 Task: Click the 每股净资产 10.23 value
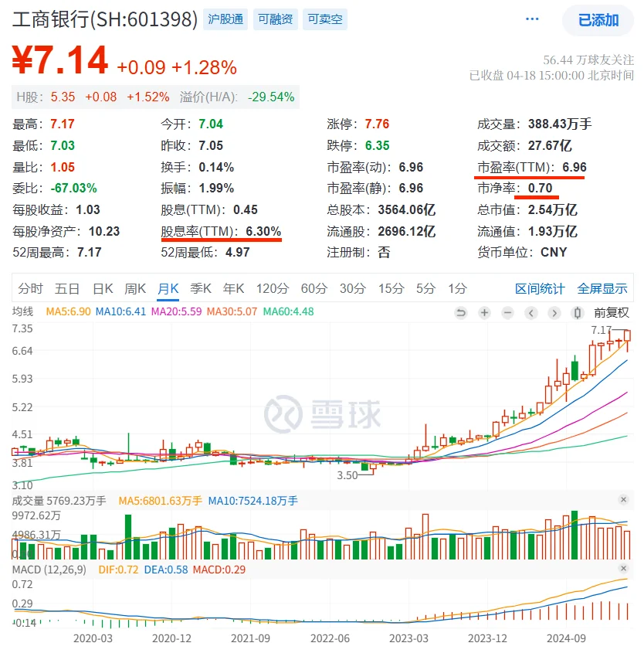(104, 231)
